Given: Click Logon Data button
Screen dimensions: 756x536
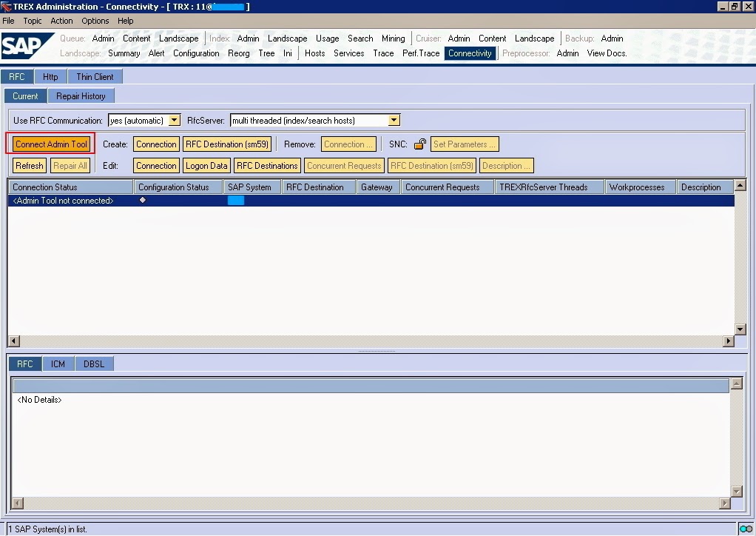Looking at the screenshot, I should click(x=206, y=166).
